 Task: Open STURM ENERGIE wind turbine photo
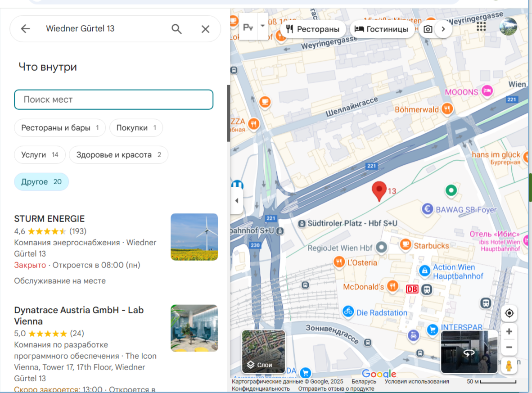click(x=194, y=237)
